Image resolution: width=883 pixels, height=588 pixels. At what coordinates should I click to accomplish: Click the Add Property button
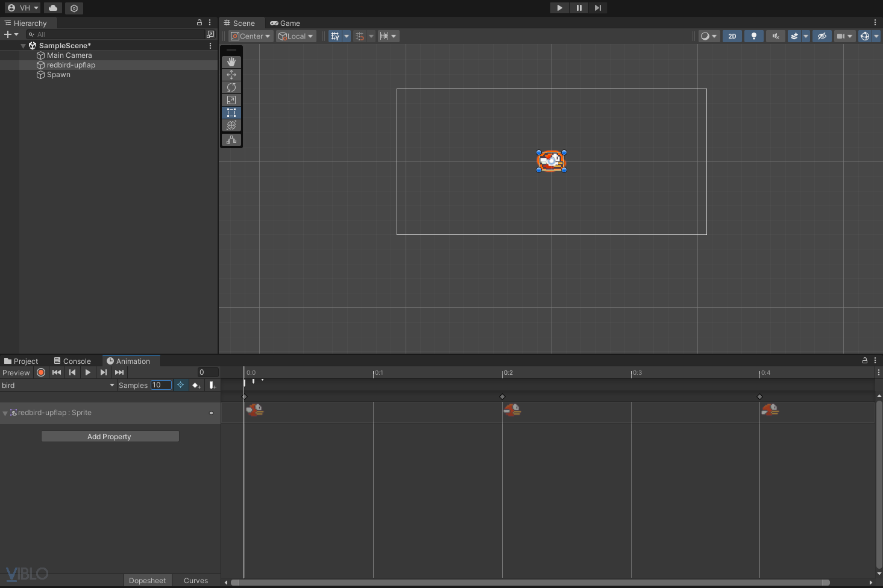tap(110, 436)
